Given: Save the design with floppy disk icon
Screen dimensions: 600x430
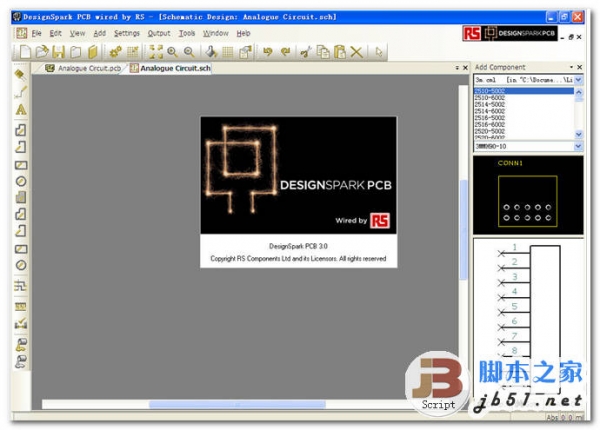Looking at the screenshot, I should tap(59, 52).
